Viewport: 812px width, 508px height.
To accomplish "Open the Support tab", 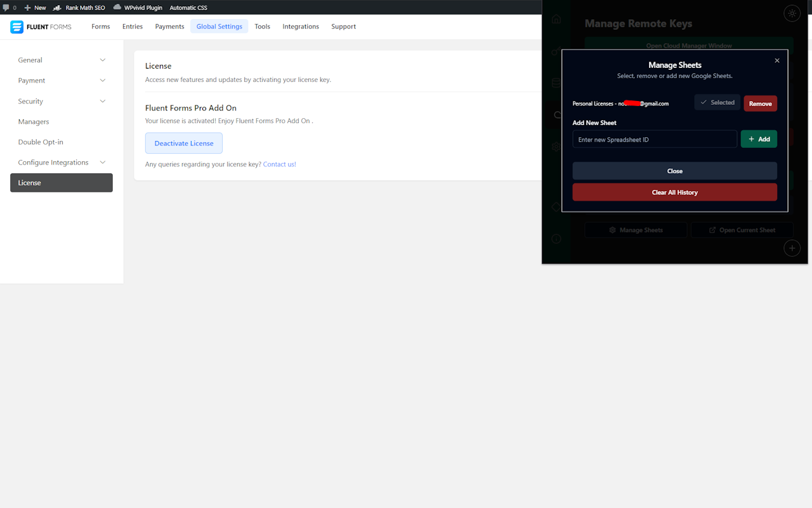I will [x=344, y=27].
